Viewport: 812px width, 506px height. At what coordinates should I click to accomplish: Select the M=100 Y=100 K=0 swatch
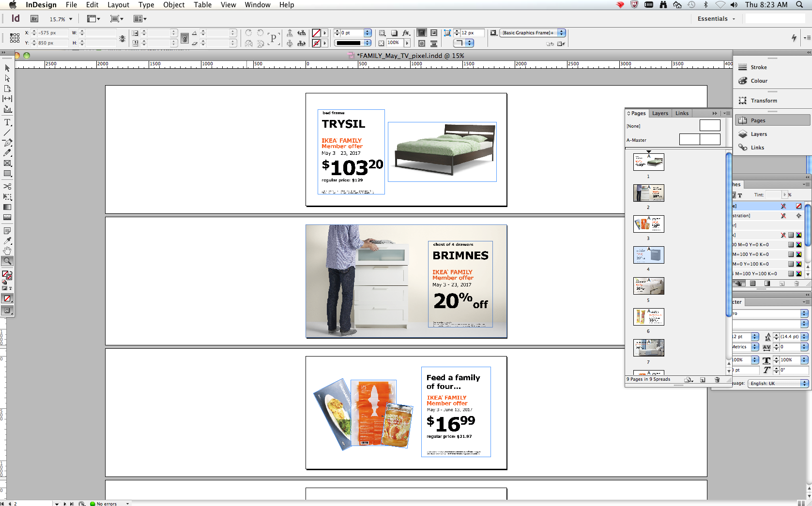click(x=768, y=274)
